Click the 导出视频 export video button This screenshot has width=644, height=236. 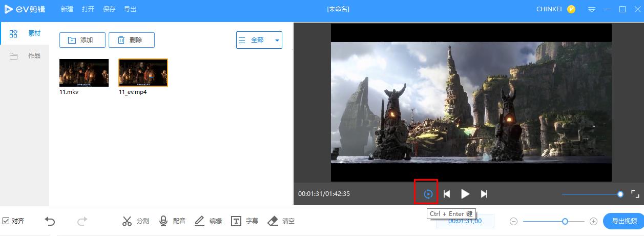pyautogui.click(x=623, y=221)
